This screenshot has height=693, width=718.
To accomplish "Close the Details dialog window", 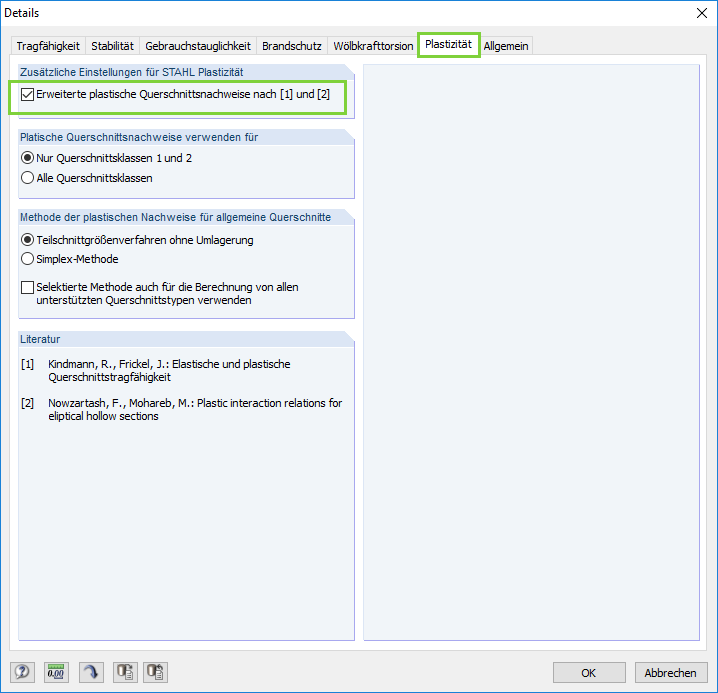I will pyautogui.click(x=702, y=13).
